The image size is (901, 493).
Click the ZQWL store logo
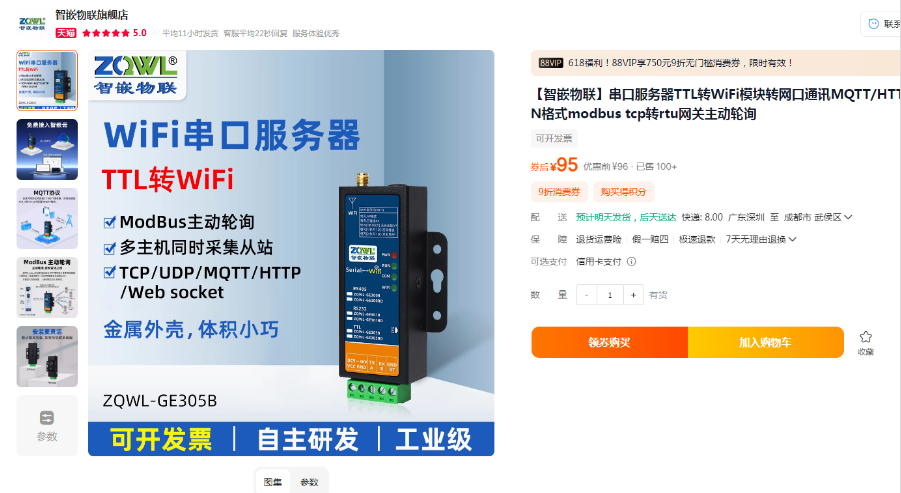[32, 24]
